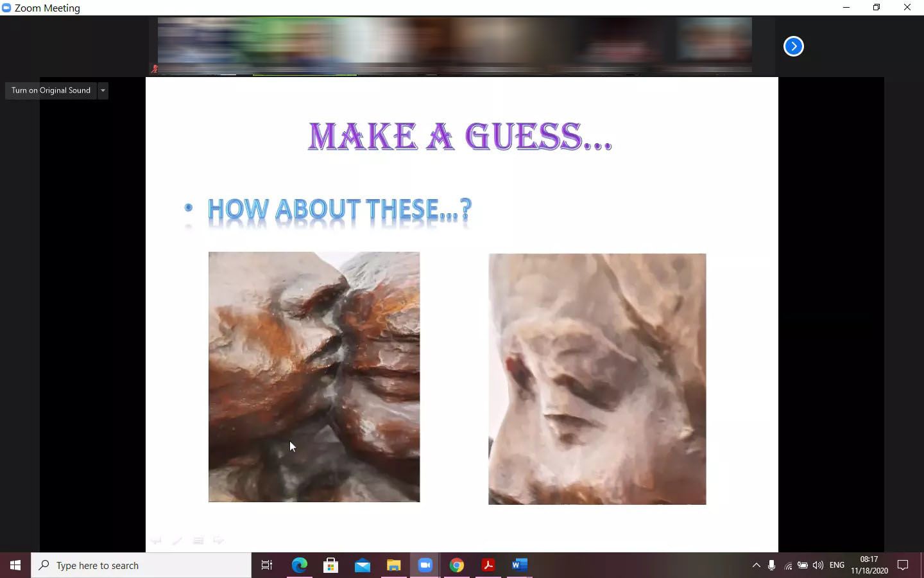Expand the hidden system tray icons chevron
Screen dimensions: 924x578
pyautogui.click(x=756, y=565)
